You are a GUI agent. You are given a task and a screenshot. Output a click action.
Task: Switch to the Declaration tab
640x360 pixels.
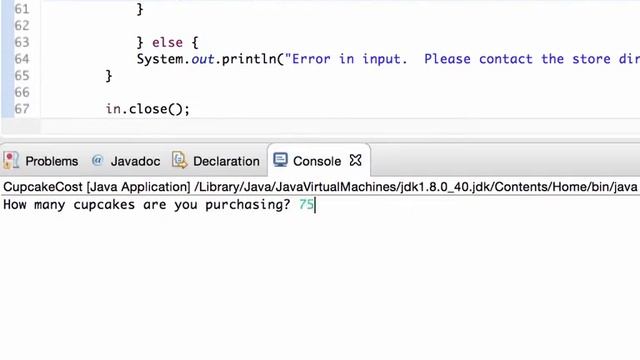coord(216,161)
